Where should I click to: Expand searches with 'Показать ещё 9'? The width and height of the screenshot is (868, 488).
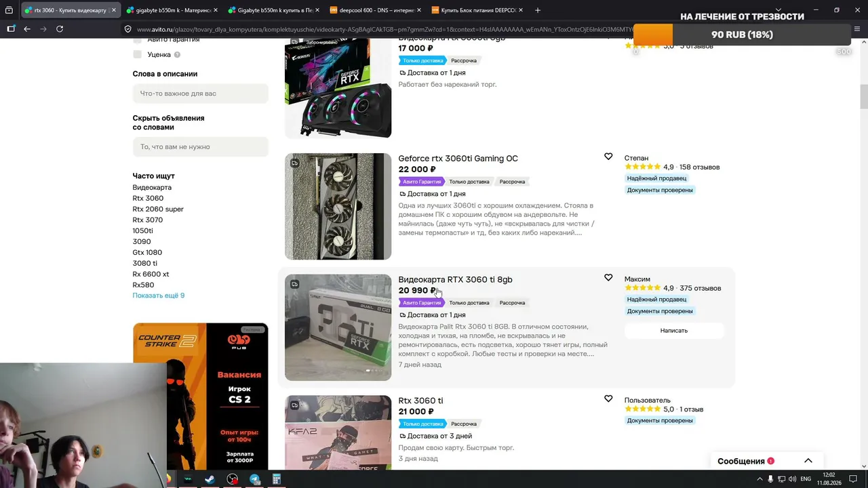(159, 296)
